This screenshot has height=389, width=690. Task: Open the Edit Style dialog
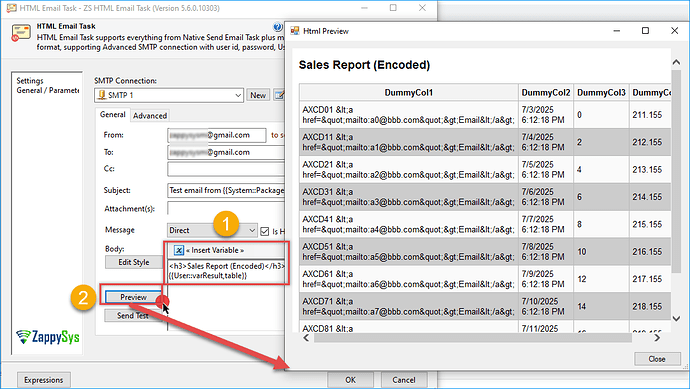click(134, 262)
